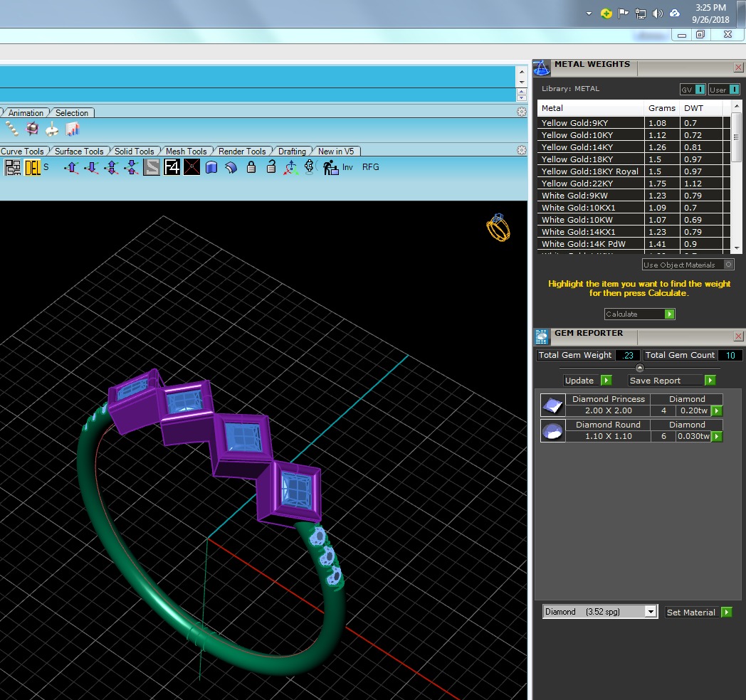Click the open padlock Unlock icon
This screenshot has width=746, height=700.
[271, 167]
